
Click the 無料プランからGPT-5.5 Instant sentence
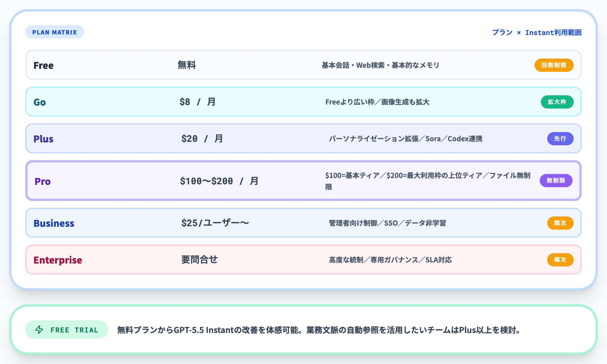click(x=319, y=330)
